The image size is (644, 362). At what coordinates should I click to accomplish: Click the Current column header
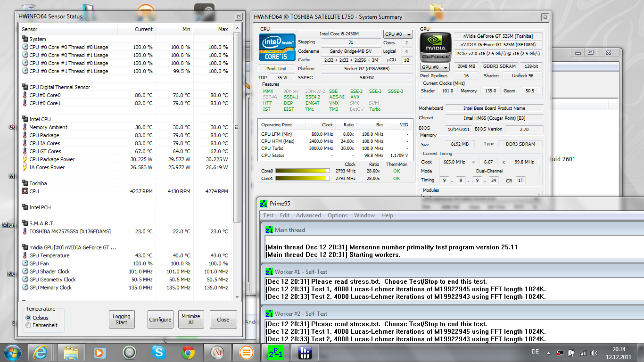(x=137, y=29)
